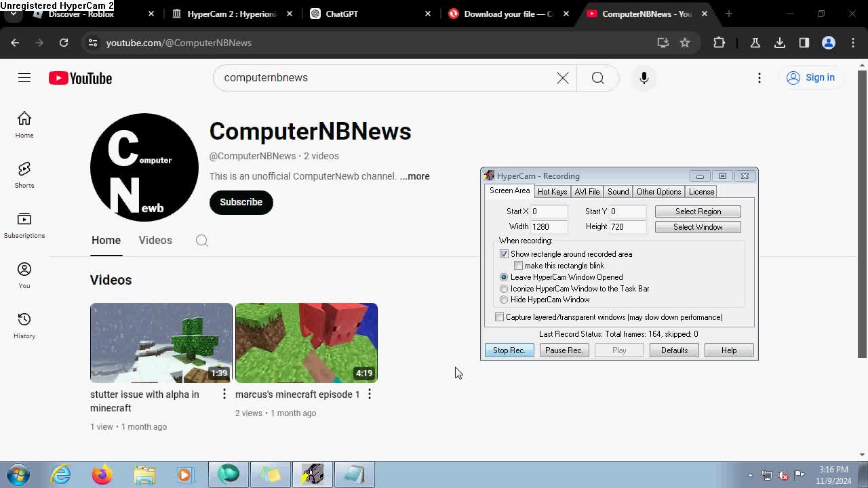Clear the search box with X icon
Image resolution: width=868 pixels, height=488 pixels.
563,78
